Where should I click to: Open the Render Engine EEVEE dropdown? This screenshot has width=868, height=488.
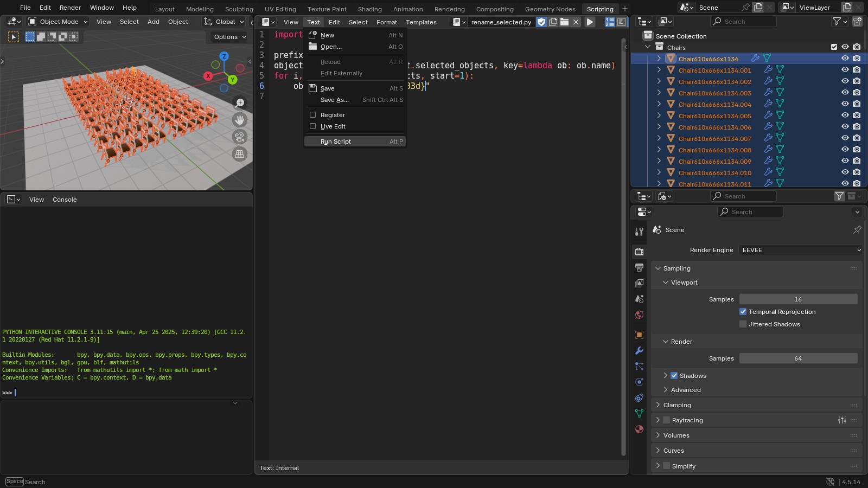(800, 250)
